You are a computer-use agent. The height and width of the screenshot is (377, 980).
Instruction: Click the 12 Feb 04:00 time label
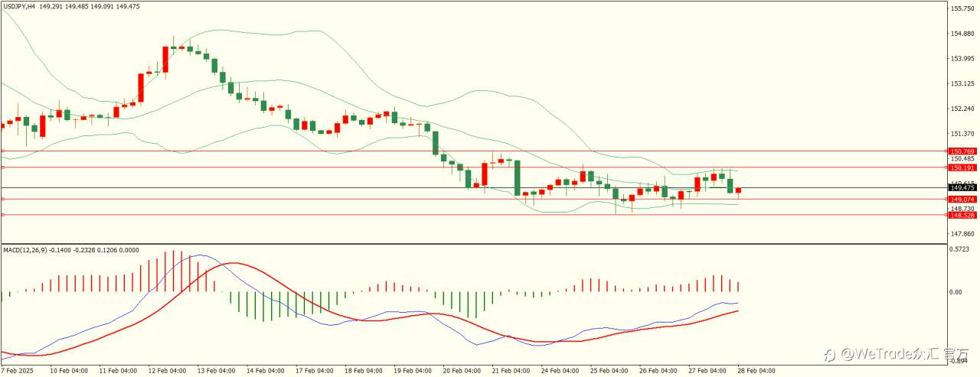pos(166,371)
